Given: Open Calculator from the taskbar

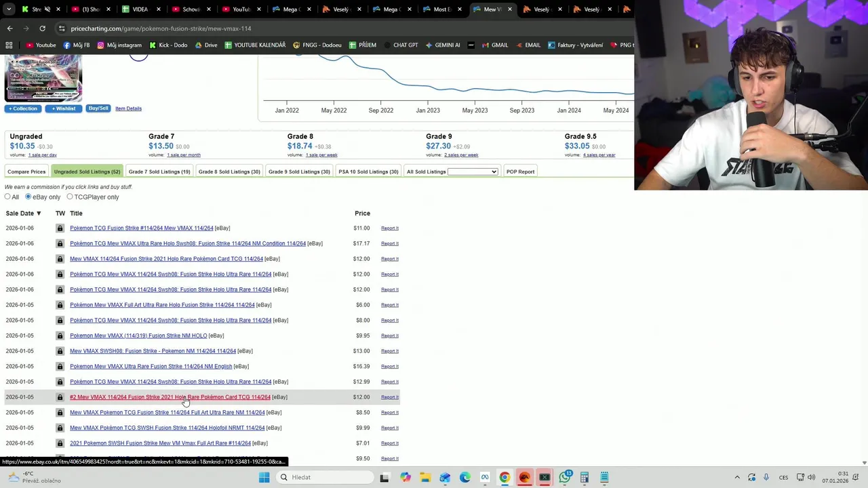Looking at the screenshot, I should 585,477.
